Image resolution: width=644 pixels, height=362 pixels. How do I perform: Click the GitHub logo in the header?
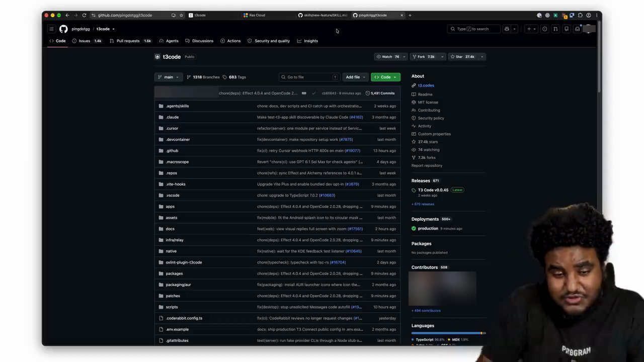[63, 29]
